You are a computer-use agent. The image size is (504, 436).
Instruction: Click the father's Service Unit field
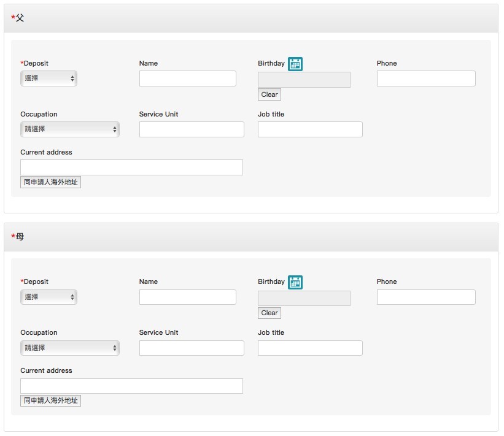[192, 129]
